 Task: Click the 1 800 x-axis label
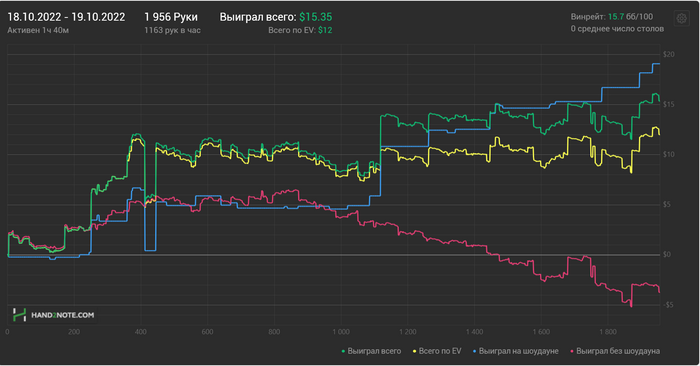coord(608,332)
